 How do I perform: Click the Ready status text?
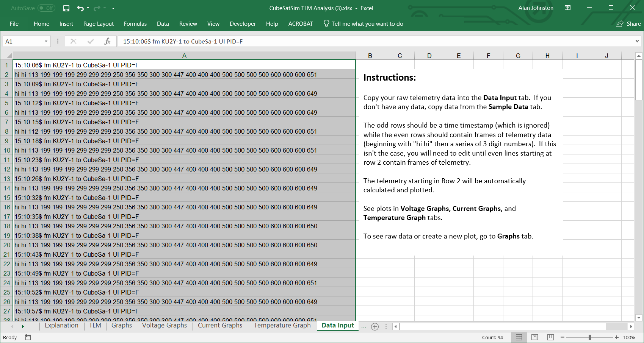[10, 337]
